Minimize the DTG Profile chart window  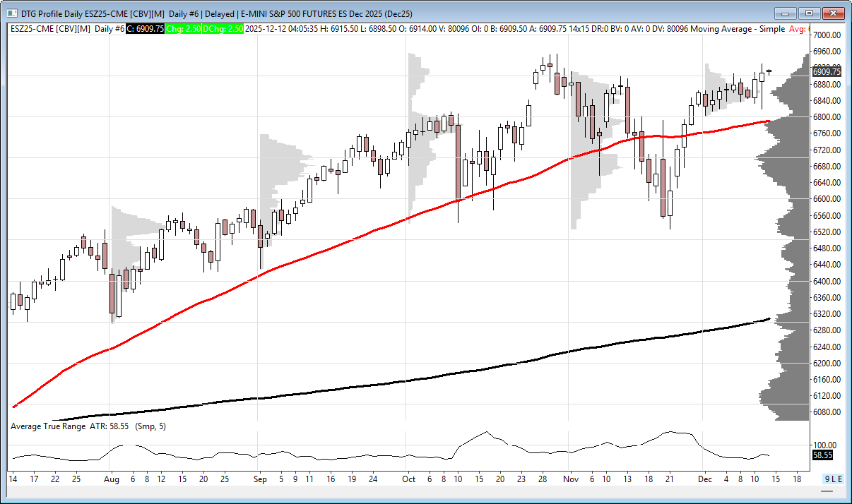pyautogui.click(x=785, y=13)
